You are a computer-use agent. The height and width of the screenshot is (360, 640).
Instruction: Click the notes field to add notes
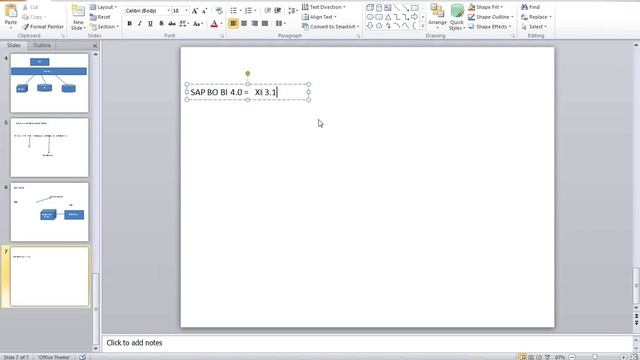click(x=367, y=343)
